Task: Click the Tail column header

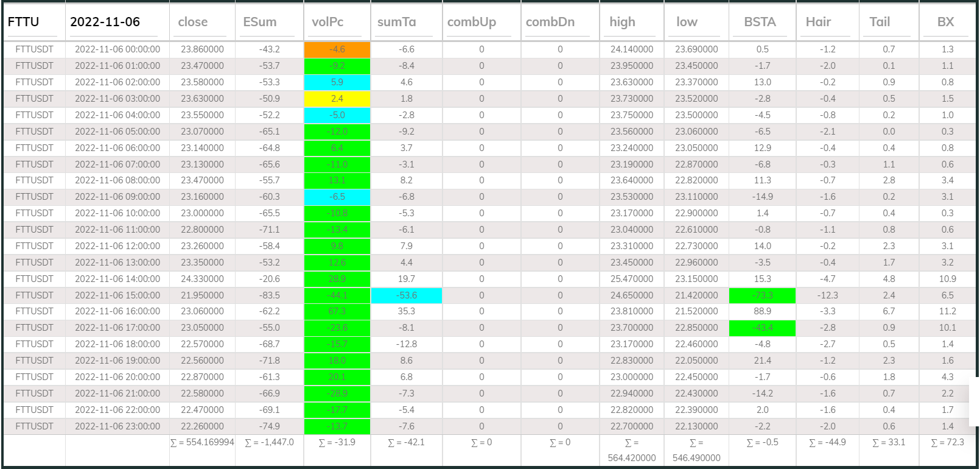Action: pyautogui.click(x=880, y=22)
